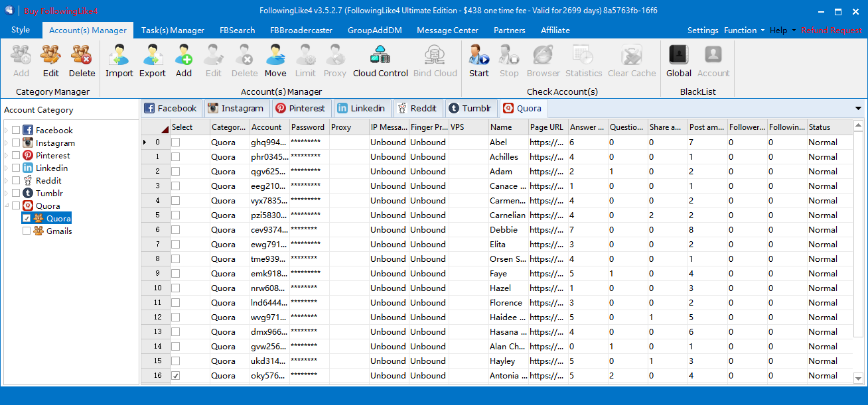Open the Style menu
This screenshot has width=868, height=405.
coord(21,30)
